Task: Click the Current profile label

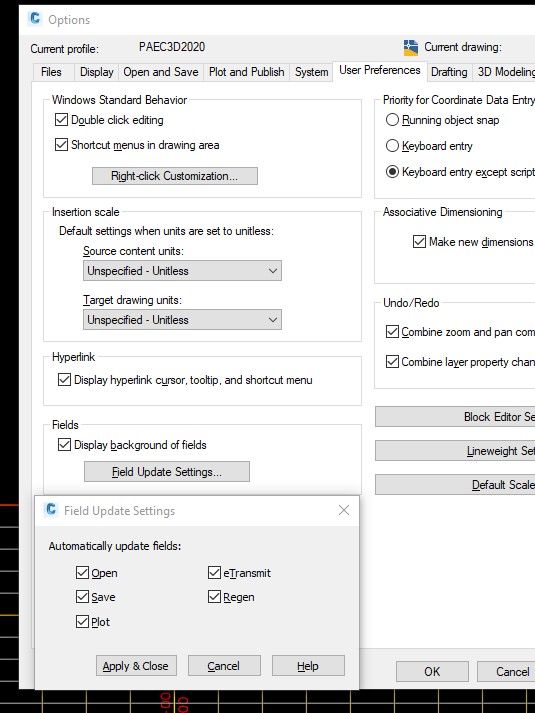Action: [65, 49]
